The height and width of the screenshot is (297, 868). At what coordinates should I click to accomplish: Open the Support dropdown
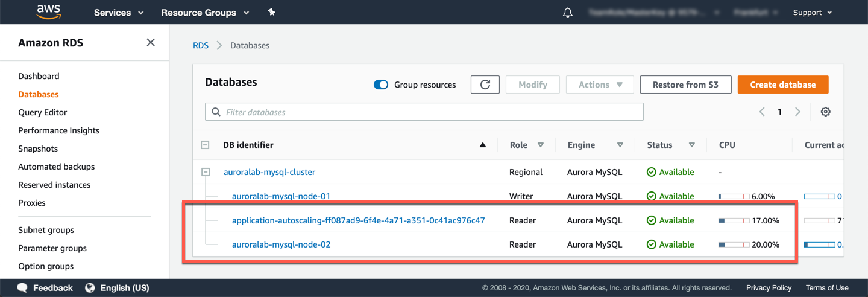click(x=813, y=13)
